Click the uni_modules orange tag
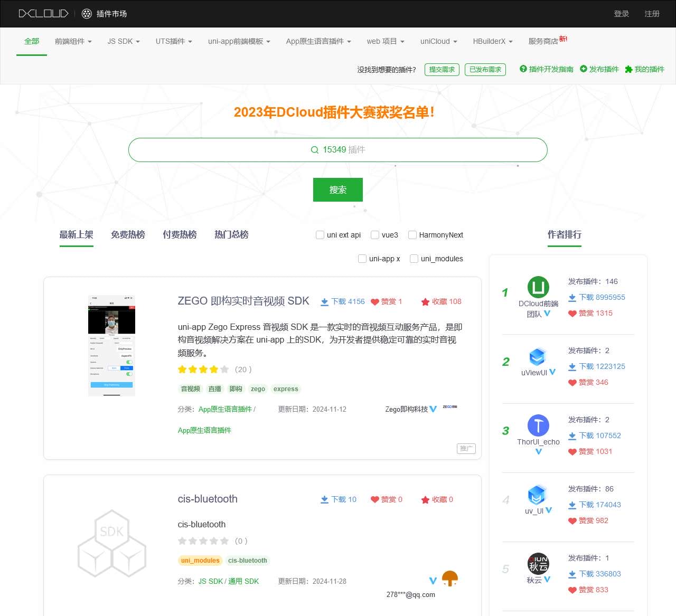Image resolution: width=676 pixels, height=616 pixels. pyautogui.click(x=200, y=561)
